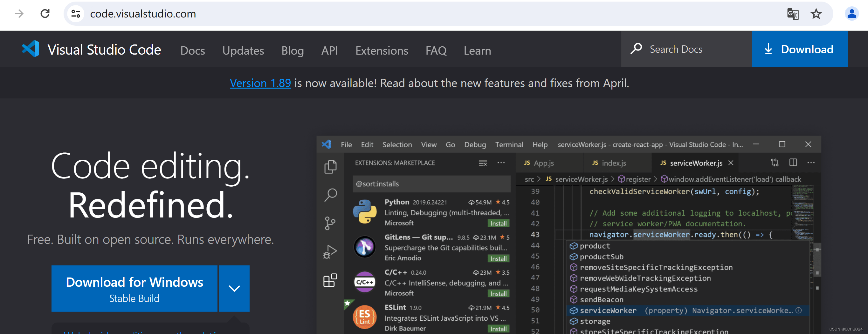The height and width of the screenshot is (334, 868).
Task: Install the Python extension
Action: pos(498,223)
